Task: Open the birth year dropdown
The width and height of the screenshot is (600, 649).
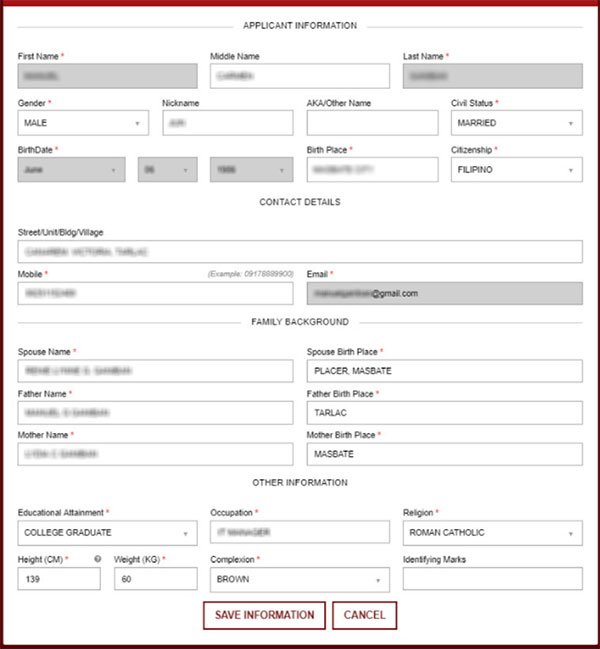Action: point(252,170)
